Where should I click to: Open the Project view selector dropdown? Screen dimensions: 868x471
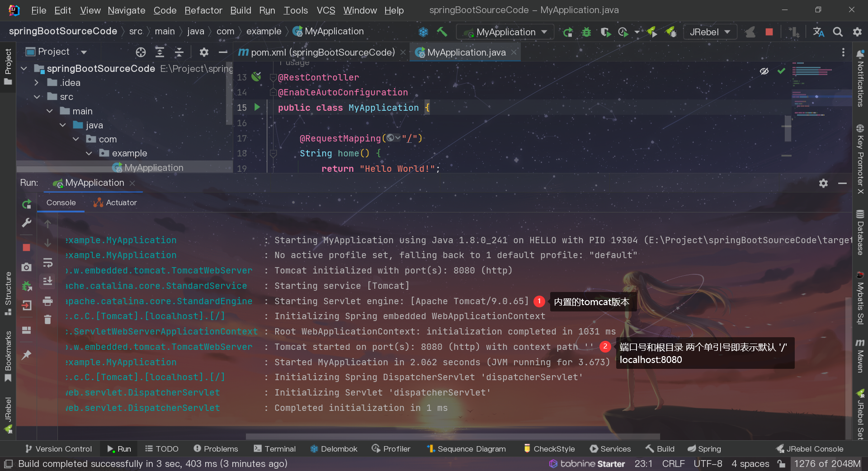click(x=57, y=52)
